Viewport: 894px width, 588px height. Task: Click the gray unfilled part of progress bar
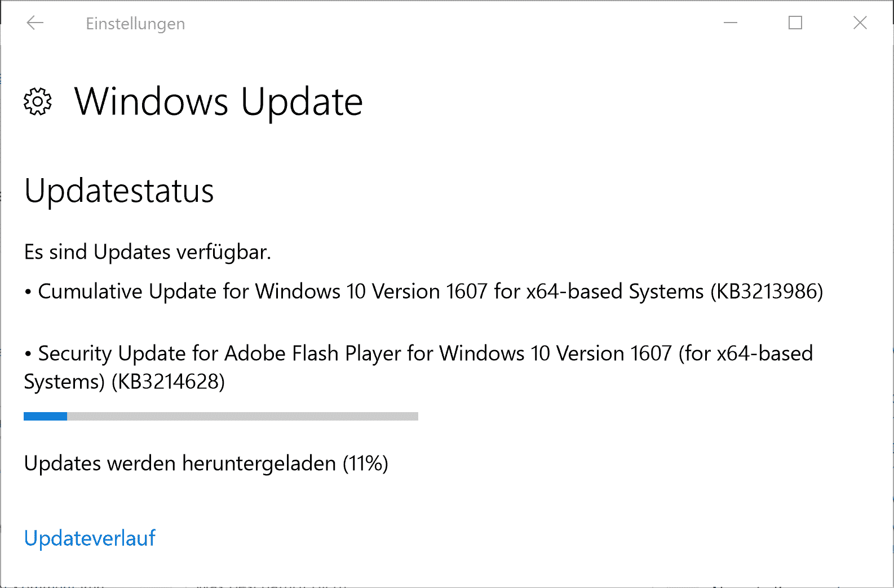coord(242,416)
